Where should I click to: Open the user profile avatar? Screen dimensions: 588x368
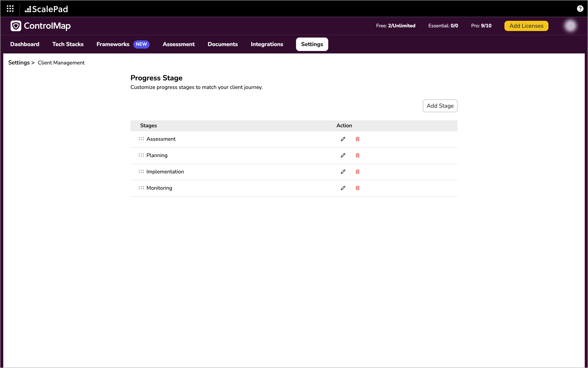570,26
